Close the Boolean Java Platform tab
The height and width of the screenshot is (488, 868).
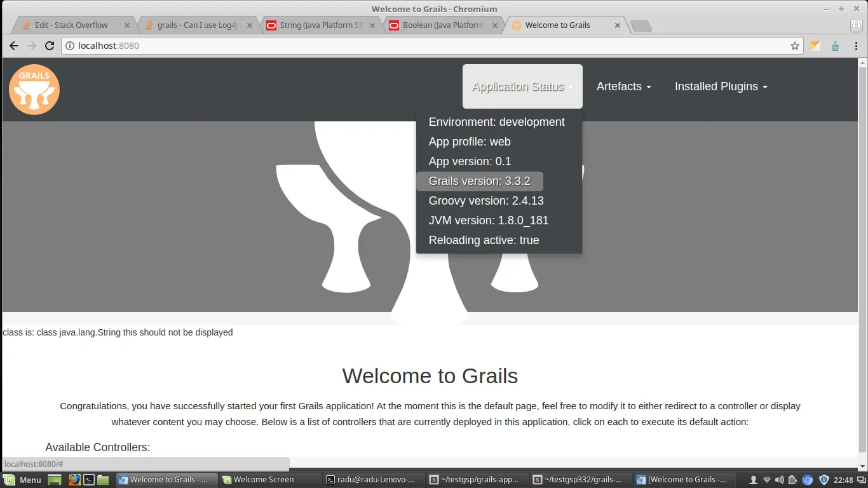tap(495, 25)
